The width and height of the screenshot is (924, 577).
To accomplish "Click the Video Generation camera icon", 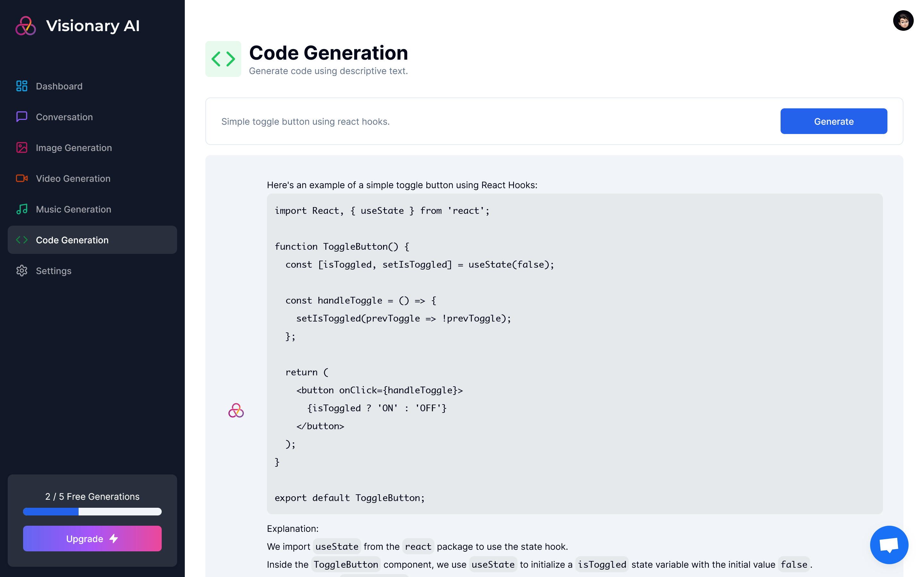I will pos(22,178).
